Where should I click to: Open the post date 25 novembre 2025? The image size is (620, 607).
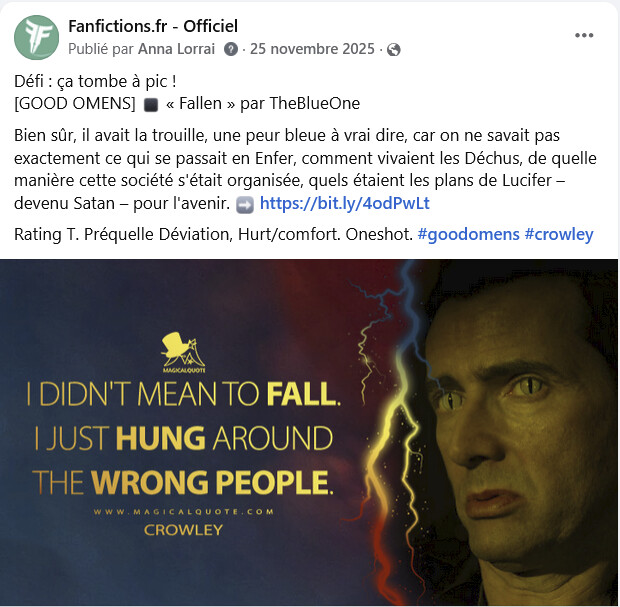312,49
